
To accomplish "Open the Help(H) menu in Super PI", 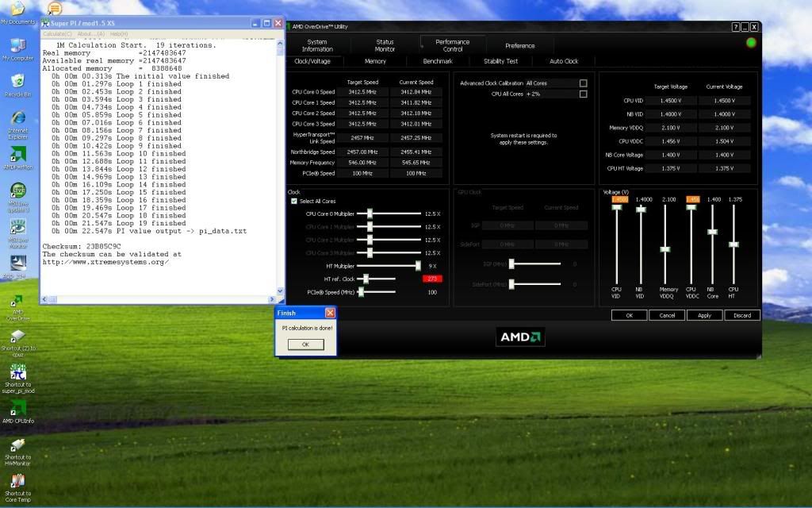I will [119, 33].
